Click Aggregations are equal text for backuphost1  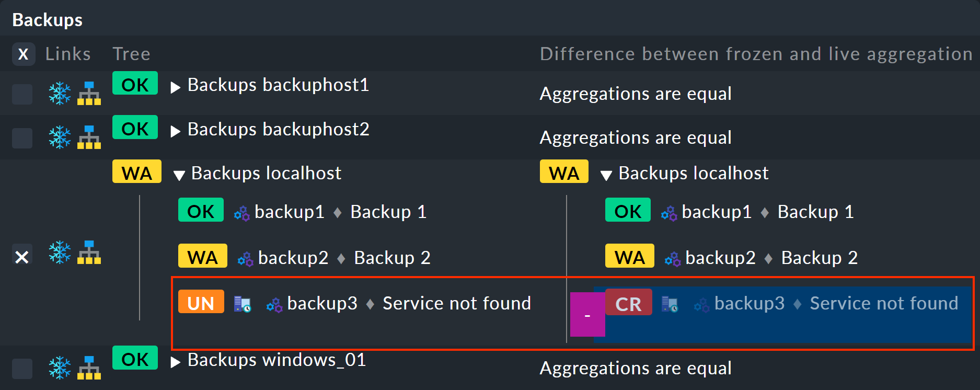point(636,94)
